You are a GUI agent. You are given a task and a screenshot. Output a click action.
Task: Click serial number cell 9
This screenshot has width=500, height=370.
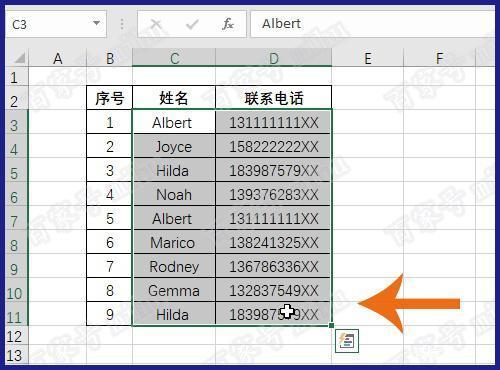tap(110, 314)
